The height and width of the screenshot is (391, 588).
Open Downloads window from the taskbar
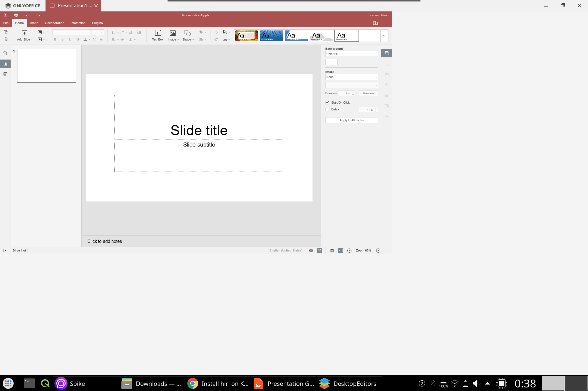tap(151, 383)
